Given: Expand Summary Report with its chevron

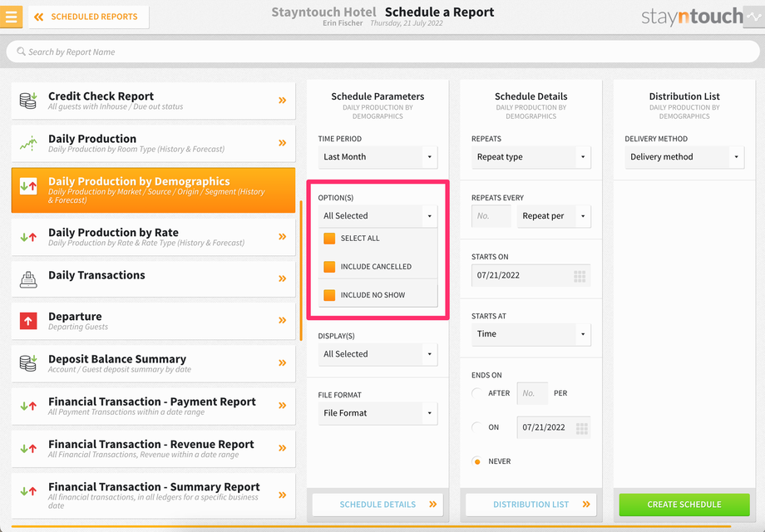Looking at the screenshot, I should click(x=282, y=495).
